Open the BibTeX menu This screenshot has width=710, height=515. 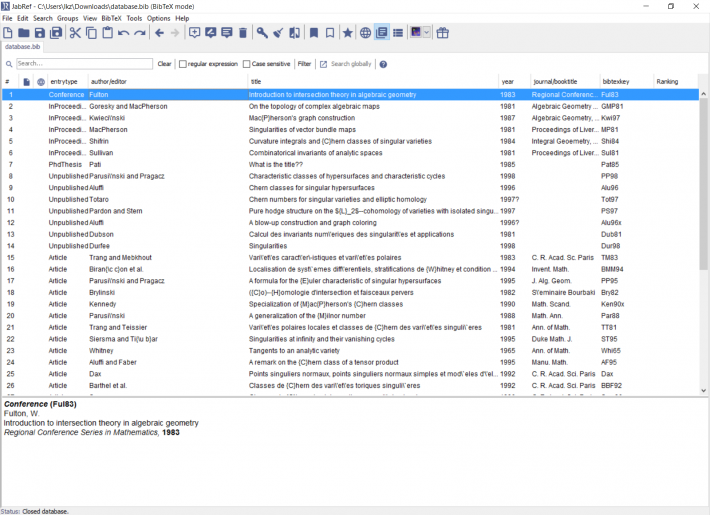coord(111,18)
